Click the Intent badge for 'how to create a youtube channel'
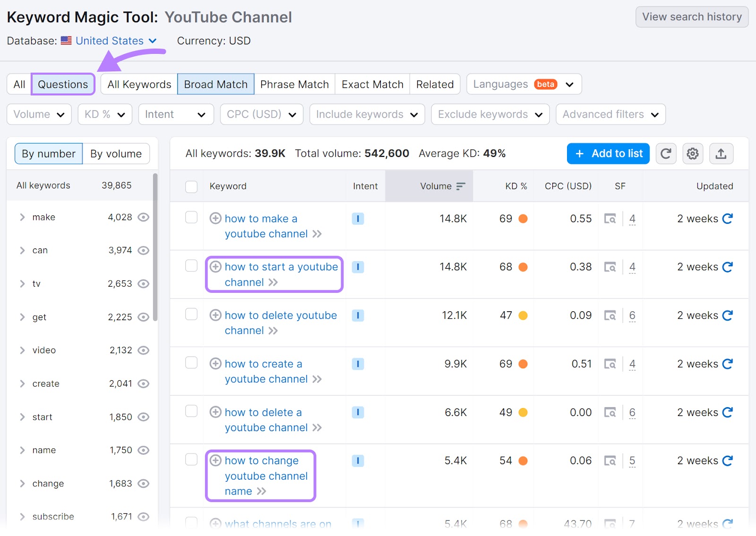756x536 pixels. [358, 364]
